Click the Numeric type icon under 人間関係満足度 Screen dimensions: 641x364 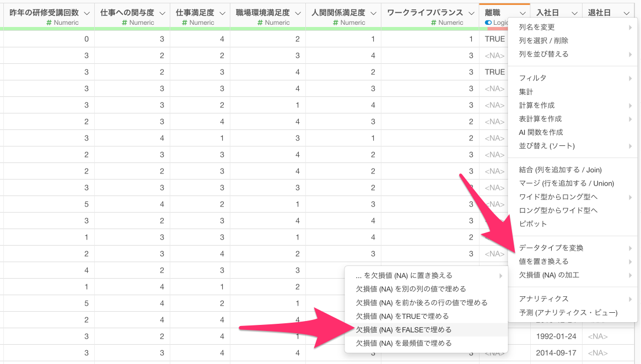(337, 23)
